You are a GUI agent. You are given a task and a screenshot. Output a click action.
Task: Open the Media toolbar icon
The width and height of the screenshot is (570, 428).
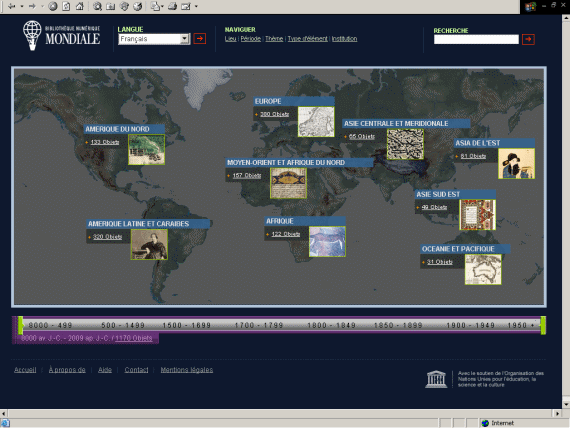coord(124,6)
